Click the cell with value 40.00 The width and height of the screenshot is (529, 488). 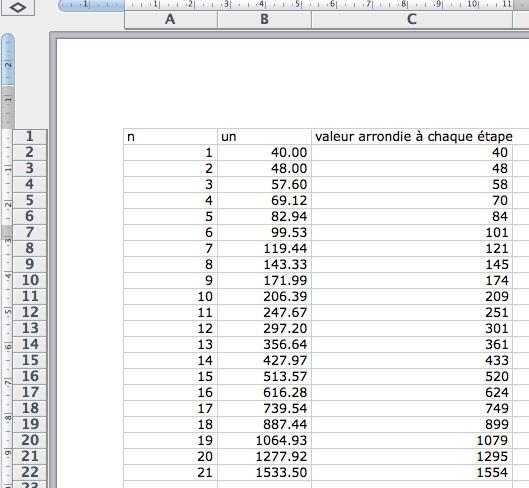264,153
